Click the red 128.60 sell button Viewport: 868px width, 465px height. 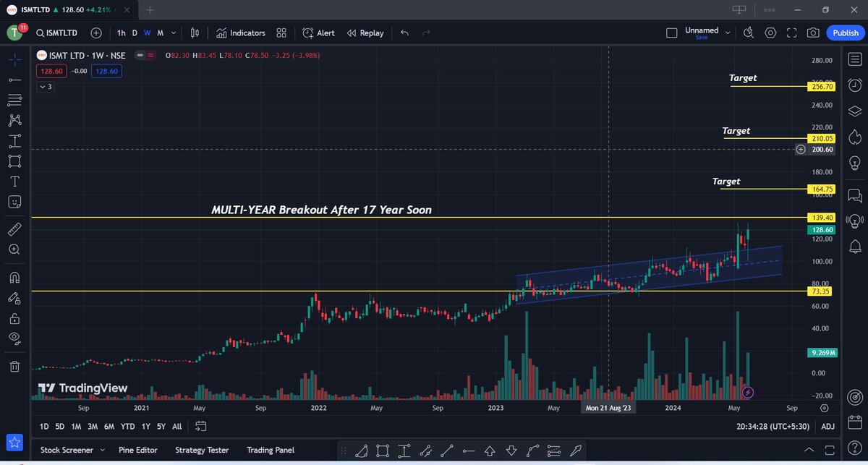click(53, 71)
